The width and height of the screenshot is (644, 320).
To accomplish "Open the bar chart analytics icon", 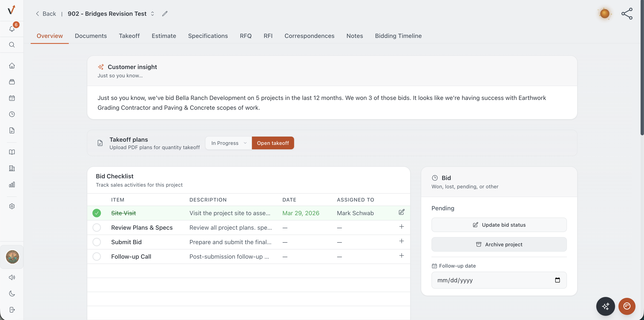I will click(x=12, y=185).
